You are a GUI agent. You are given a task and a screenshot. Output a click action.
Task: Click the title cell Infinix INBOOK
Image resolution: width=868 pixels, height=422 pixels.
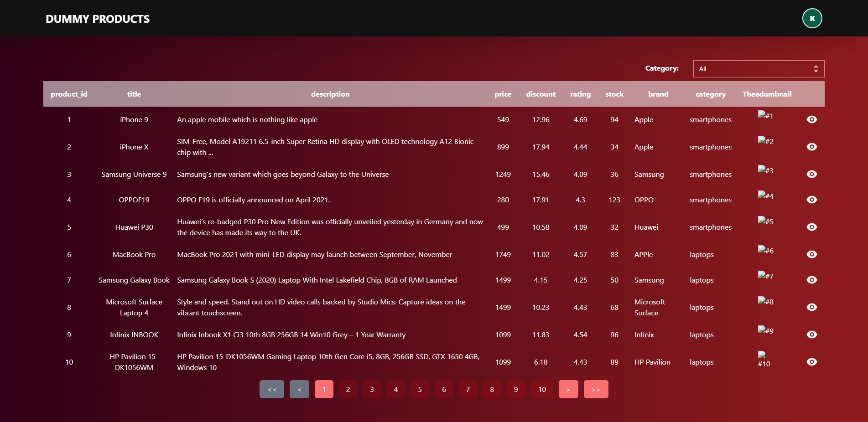(x=134, y=335)
